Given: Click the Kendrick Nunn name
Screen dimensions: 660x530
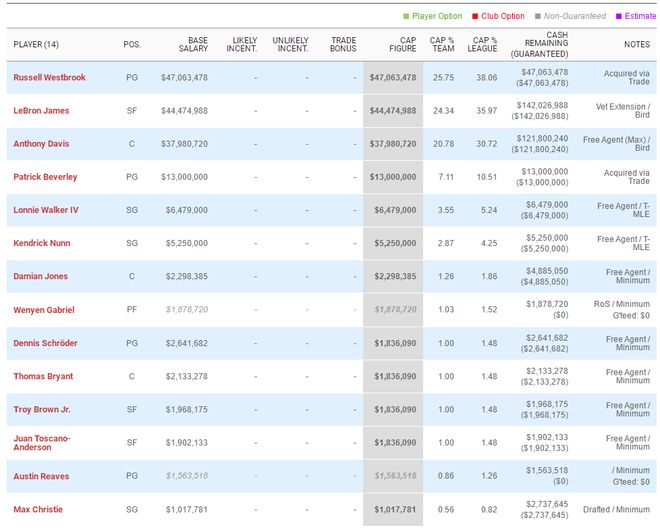Looking at the screenshot, I should [x=43, y=243].
